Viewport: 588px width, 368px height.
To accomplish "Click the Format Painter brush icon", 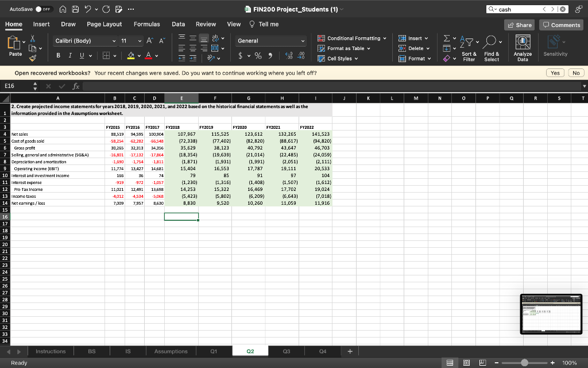I will [33, 57].
